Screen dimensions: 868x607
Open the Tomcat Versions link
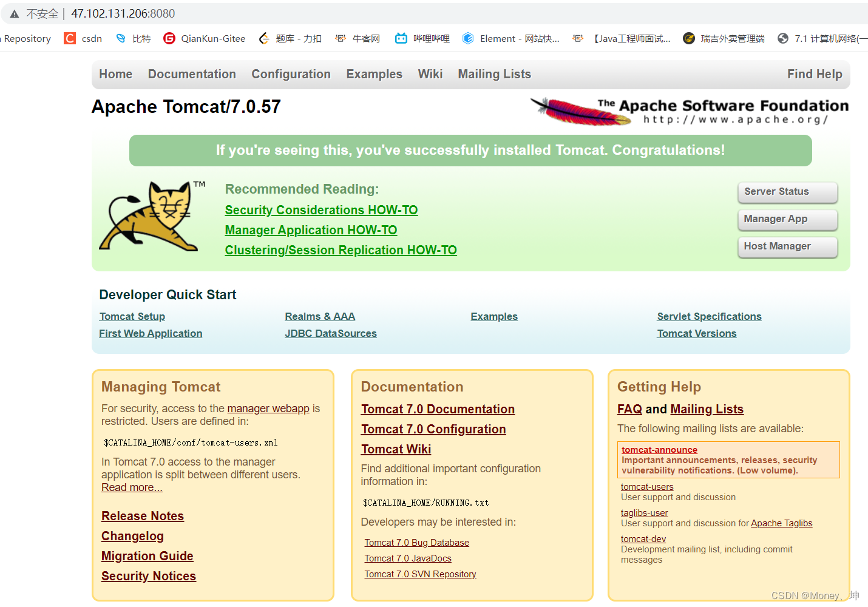pos(697,333)
